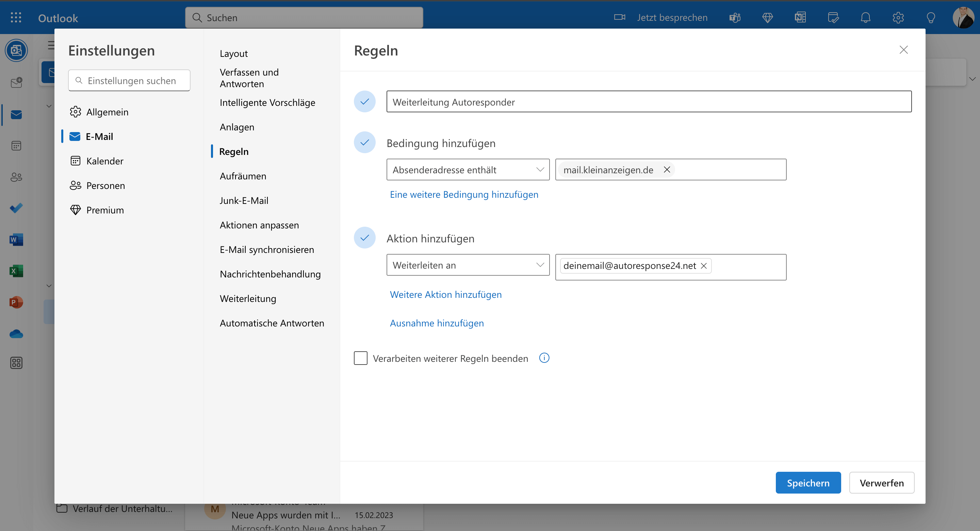Screen dimensions: 980x531
Task: Close the settings dialog with X
Action: (903, 50)
